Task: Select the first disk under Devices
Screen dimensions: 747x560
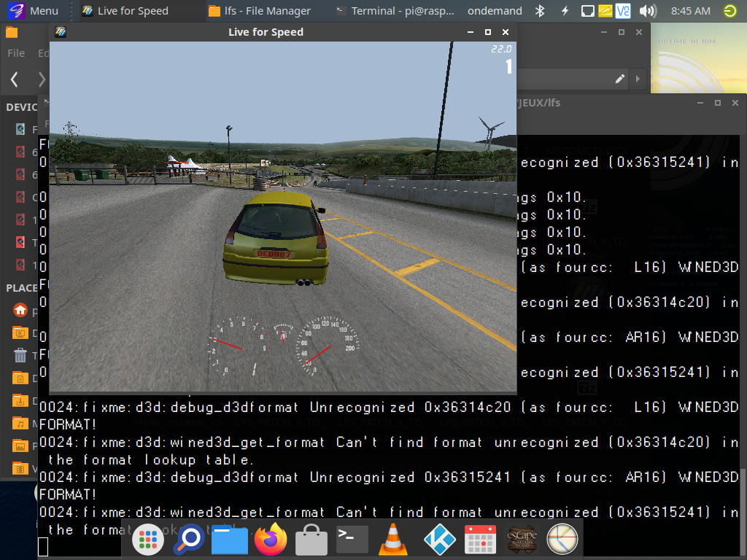Action: [x=20, y=128]
